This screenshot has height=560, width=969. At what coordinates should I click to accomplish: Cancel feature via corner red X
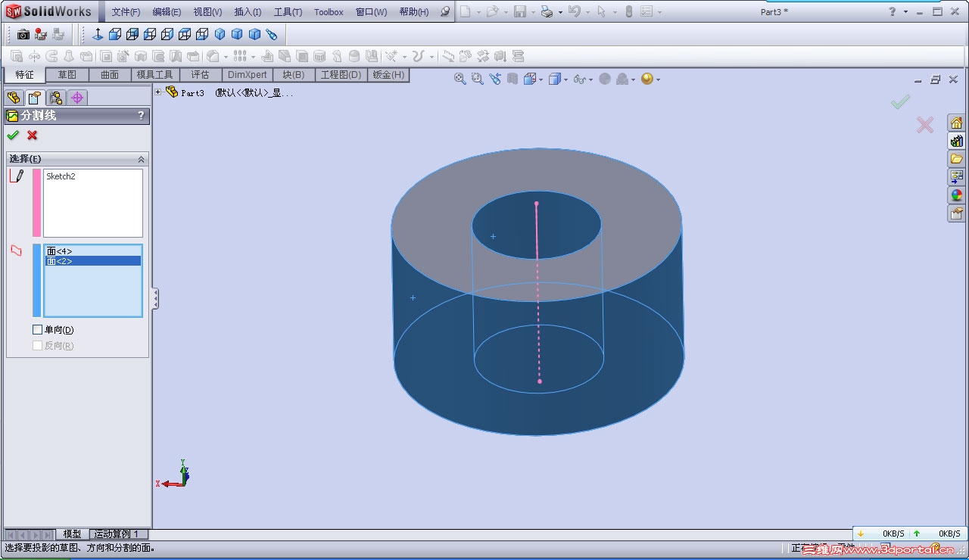[924, 125]
